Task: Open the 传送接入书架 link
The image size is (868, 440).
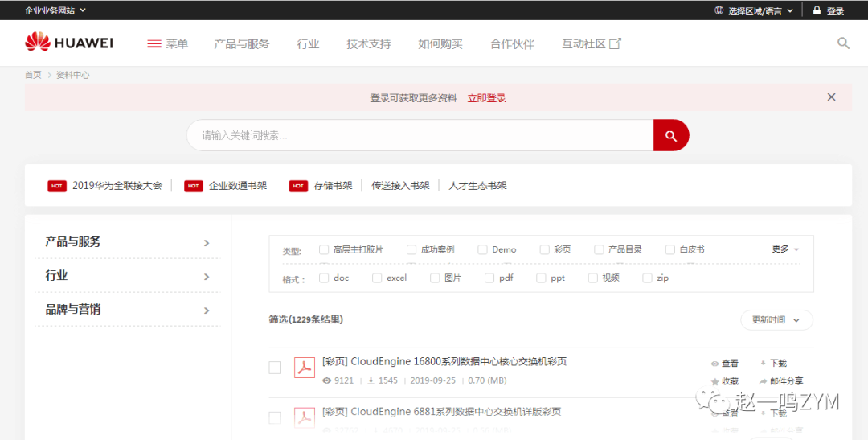Action: (x=400, y=186)
